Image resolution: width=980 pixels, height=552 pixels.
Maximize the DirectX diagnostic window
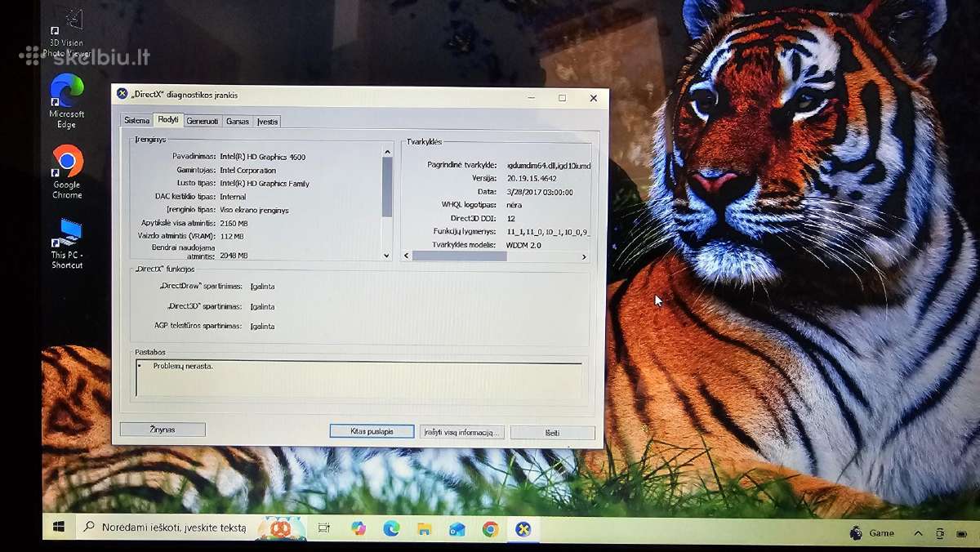click(x=562, y=98)
